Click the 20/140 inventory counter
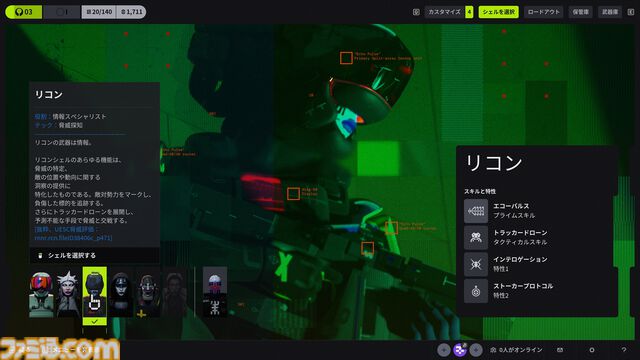Image resolution: width=640 pixels, height=360 pixels. (99, 12)
